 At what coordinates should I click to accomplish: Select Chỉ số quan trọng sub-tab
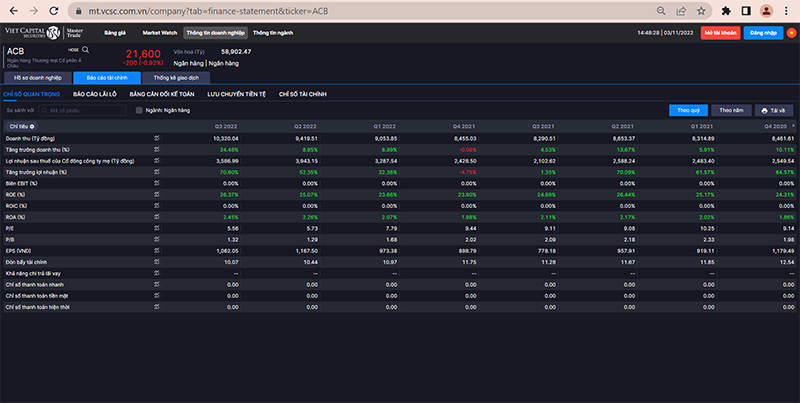(32, 94)
